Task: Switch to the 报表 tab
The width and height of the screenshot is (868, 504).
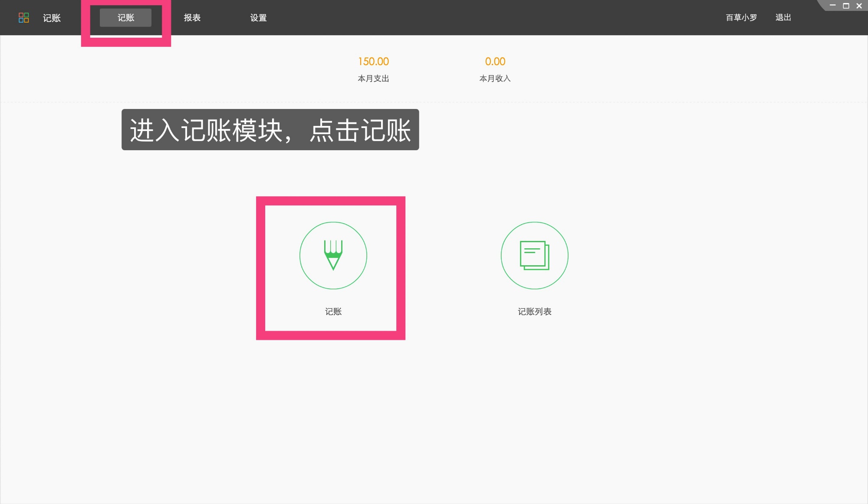Action: 192,18
